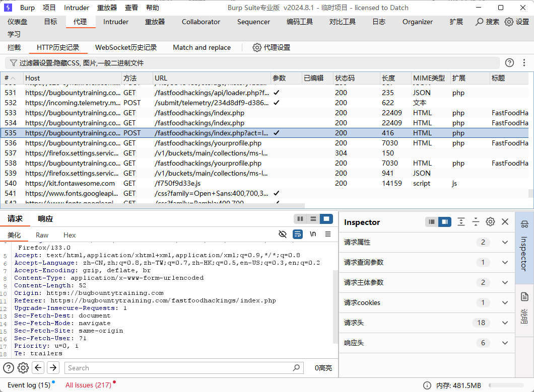This screenshot has width=534, height=392.
Task: Toggle word wrap in request editor
Action: click(298, 234)
